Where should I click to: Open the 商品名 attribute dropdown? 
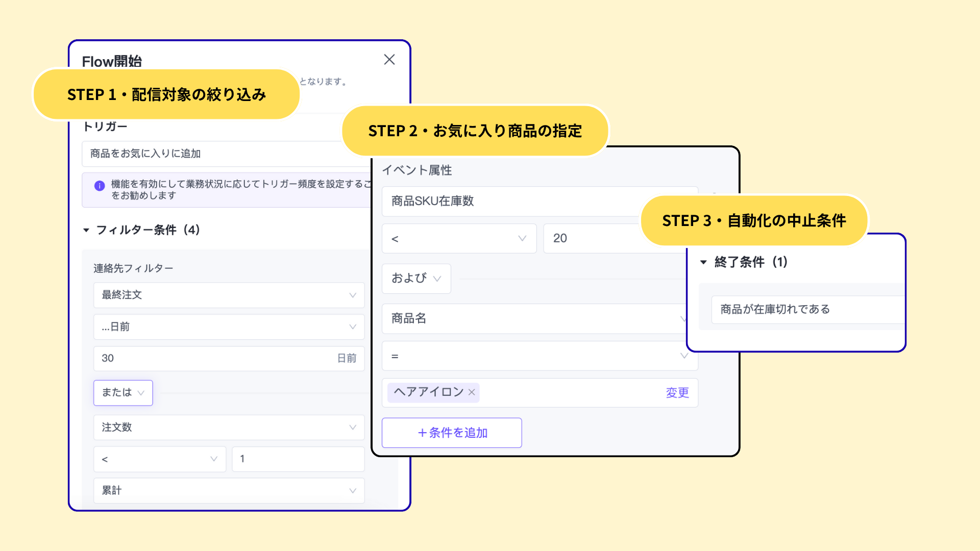[x=533, y=319]
